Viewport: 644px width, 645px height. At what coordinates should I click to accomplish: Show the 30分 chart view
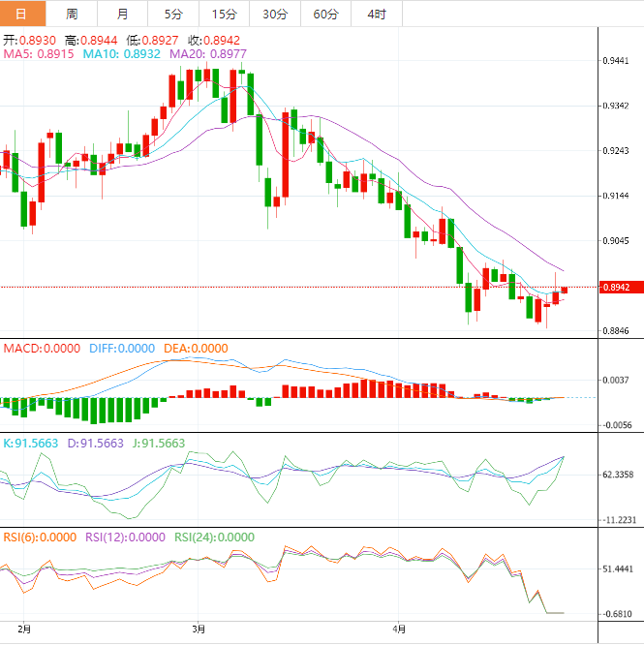[x=274, y=14]
